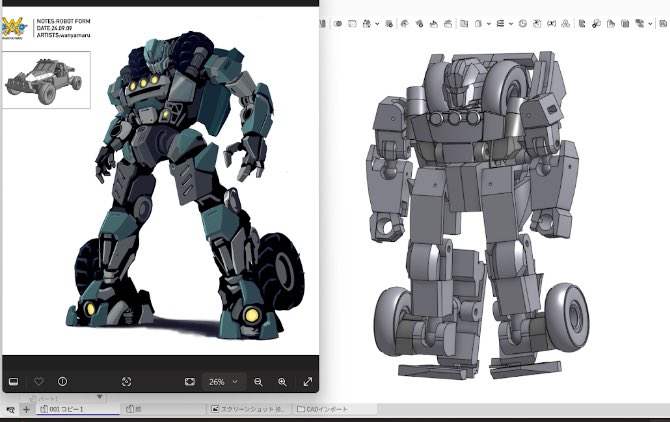Zoom in on the robot image

[x=282, y=382]
